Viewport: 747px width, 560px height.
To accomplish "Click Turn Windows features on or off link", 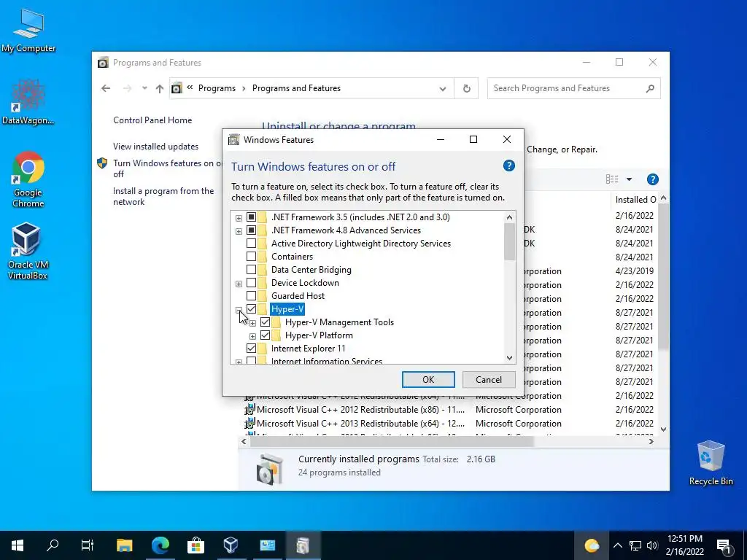I will [x=167, y=168].
